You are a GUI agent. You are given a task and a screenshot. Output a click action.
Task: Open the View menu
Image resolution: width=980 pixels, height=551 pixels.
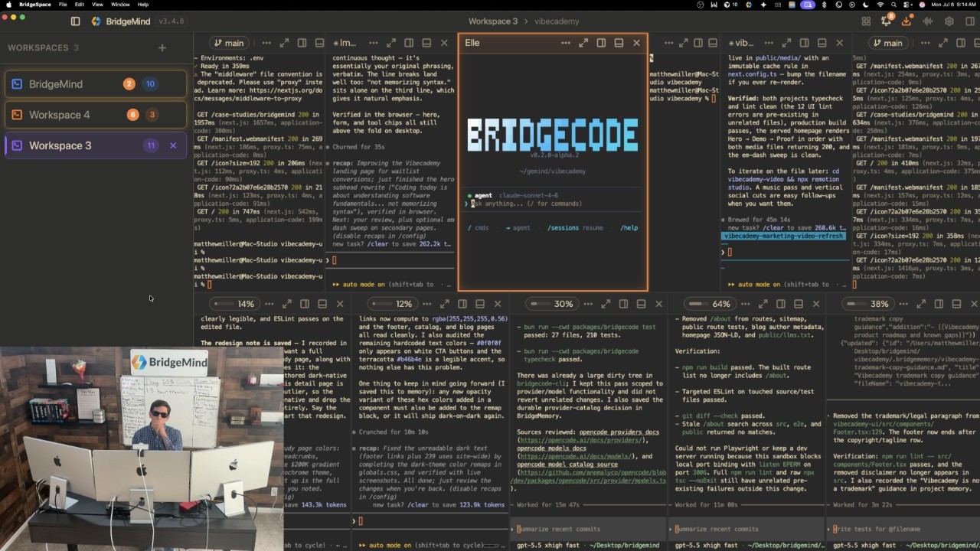point(97,5)
